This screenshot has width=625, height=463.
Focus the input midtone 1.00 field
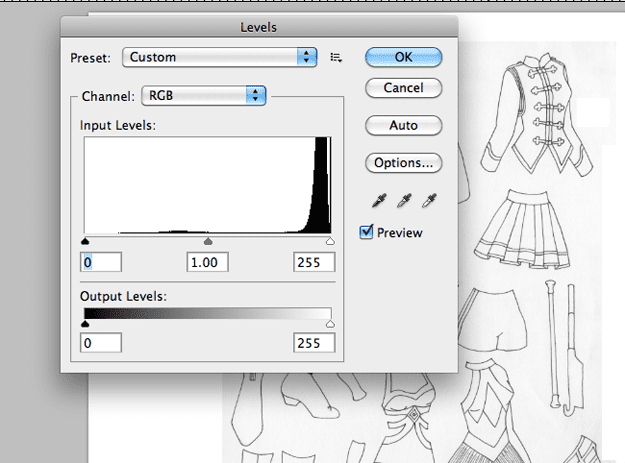tap(208, 262)
